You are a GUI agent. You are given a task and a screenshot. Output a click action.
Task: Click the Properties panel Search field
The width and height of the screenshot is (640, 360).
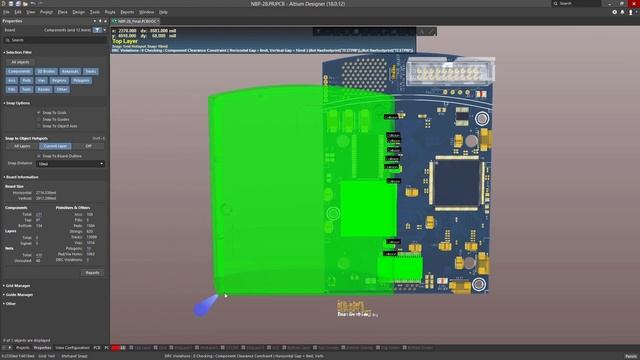click(55, 40)
